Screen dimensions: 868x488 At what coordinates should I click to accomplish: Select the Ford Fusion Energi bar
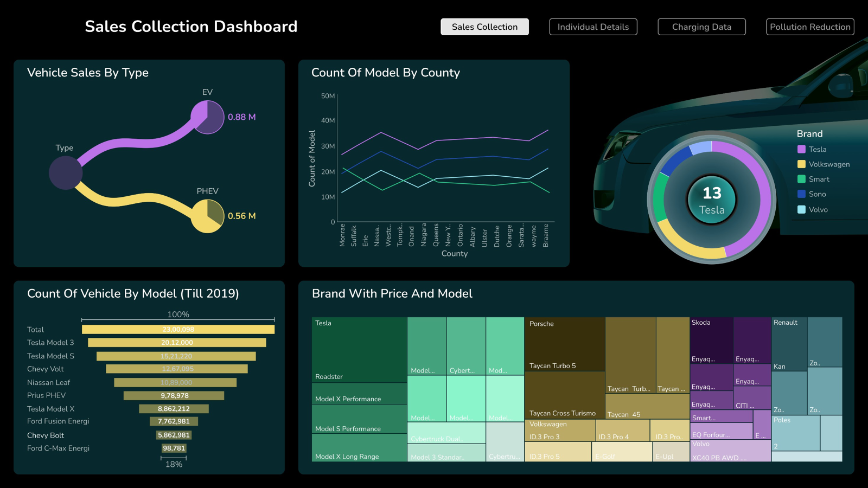coord(174,421)
